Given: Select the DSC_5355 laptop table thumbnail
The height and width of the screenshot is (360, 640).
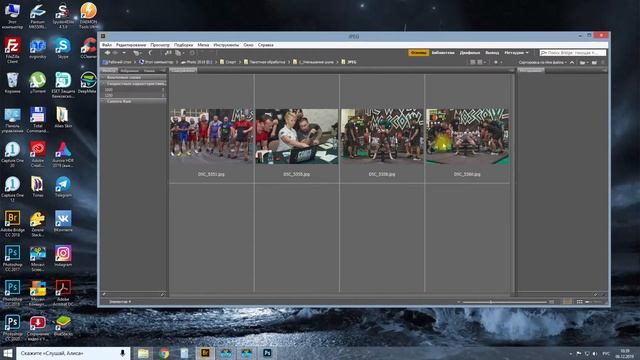Looking at the screenshot, I should click(297, 136).
